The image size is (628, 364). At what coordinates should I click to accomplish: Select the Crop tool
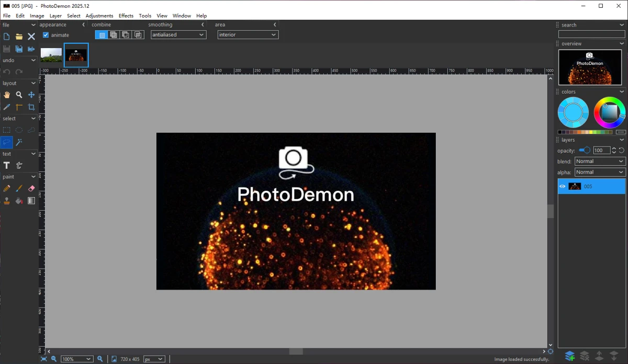coord(31,107)
